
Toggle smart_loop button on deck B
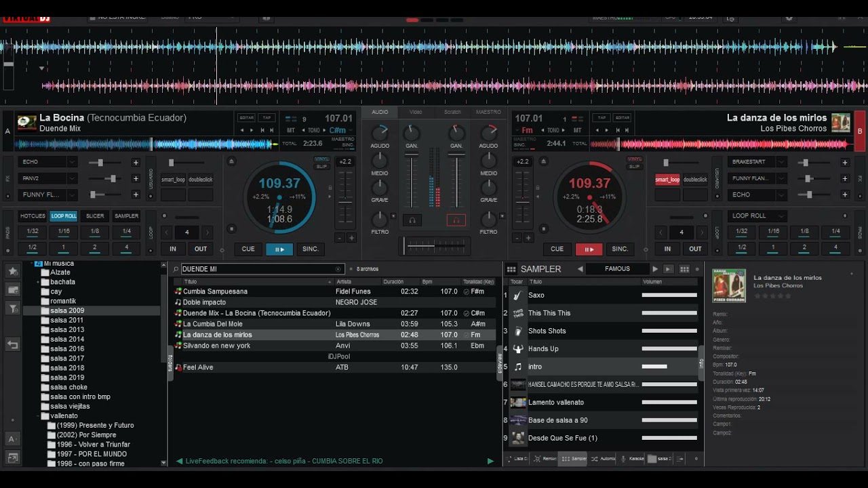667,180
